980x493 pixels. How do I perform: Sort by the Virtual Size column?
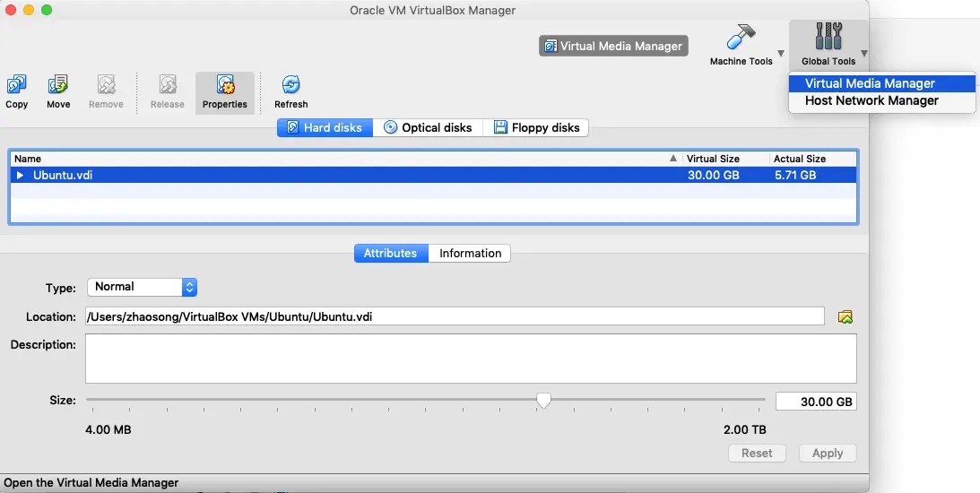[725, 159]
